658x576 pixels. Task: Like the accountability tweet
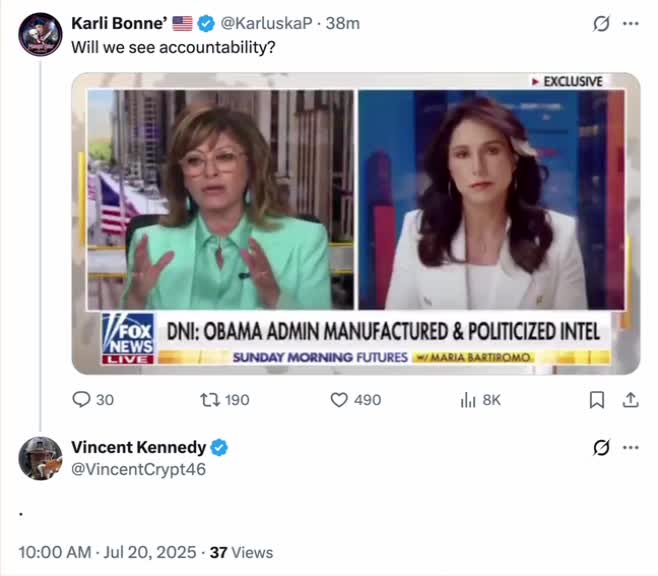coord(340,399)
